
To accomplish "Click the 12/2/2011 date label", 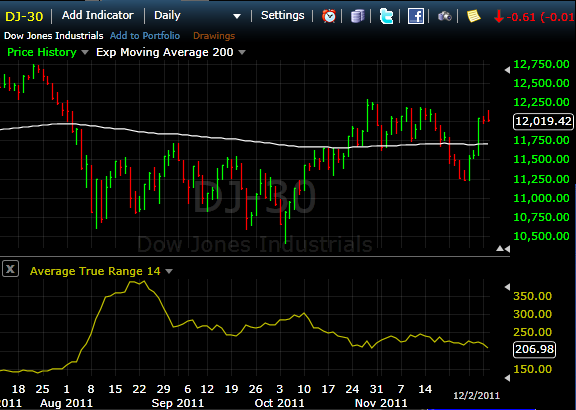I will coord(476,396).
